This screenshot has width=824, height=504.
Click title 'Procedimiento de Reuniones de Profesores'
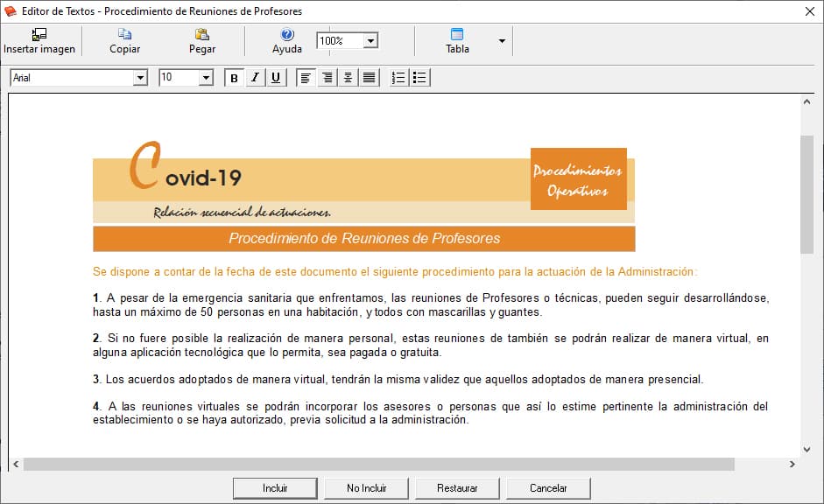(x=364, y=239)
